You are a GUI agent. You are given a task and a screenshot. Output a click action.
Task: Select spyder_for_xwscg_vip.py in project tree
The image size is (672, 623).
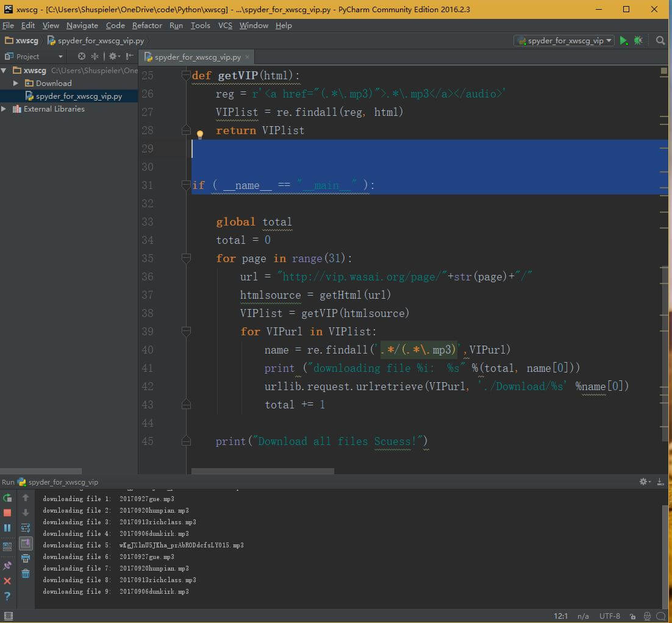click(x=79, y=96)
